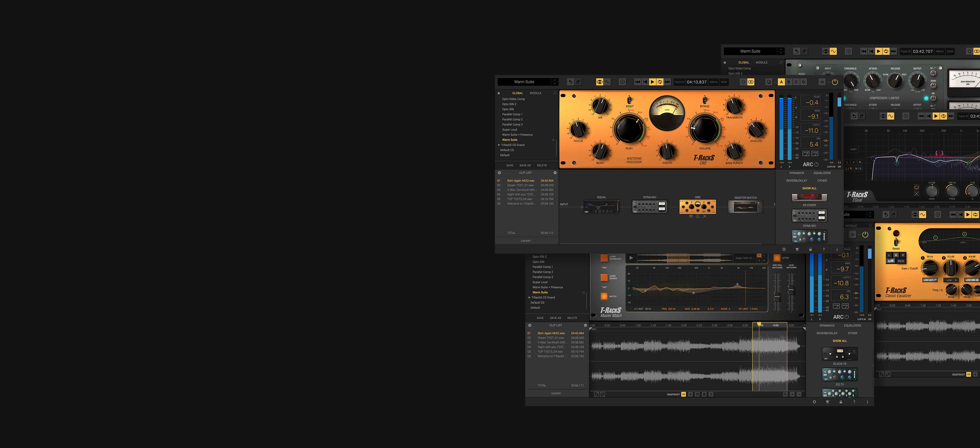
Task: Redo action in front T-RackS ONE window
Action: coord(578,82)
